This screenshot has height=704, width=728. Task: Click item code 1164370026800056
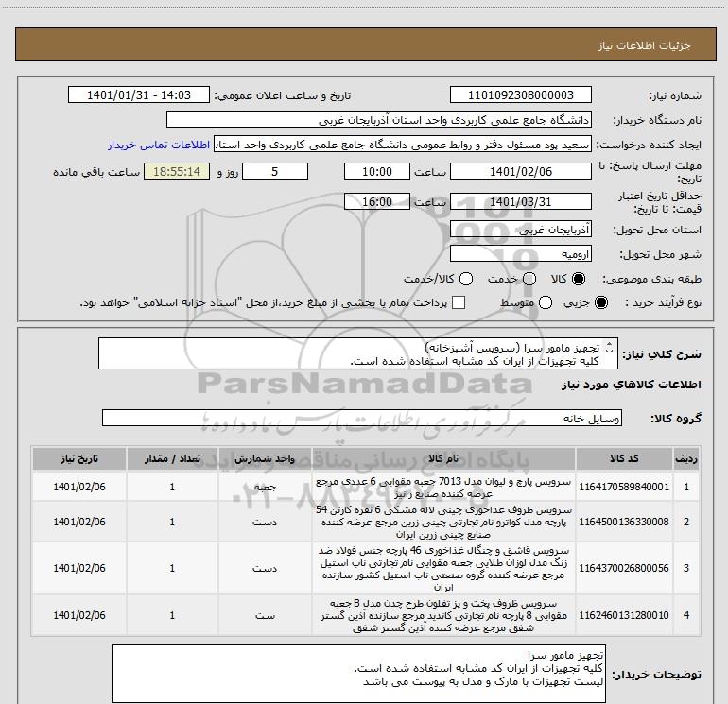click(624, 569)
